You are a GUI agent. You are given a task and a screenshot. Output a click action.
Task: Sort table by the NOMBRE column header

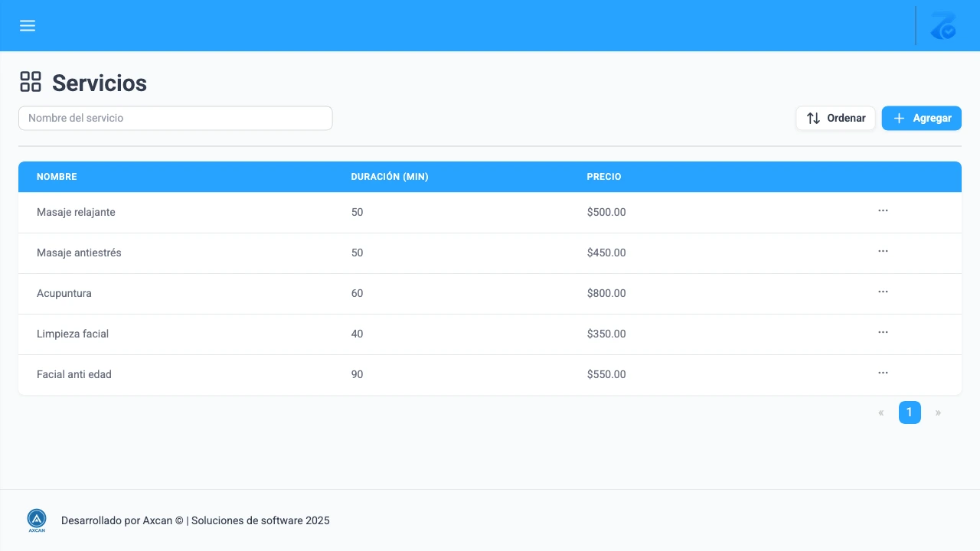click(x=57, y=176)
